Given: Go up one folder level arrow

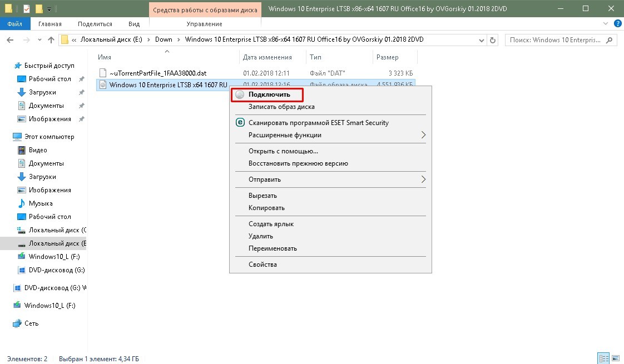Looking at the screenshot, I should pyautogui.click(x=51, y=40).
